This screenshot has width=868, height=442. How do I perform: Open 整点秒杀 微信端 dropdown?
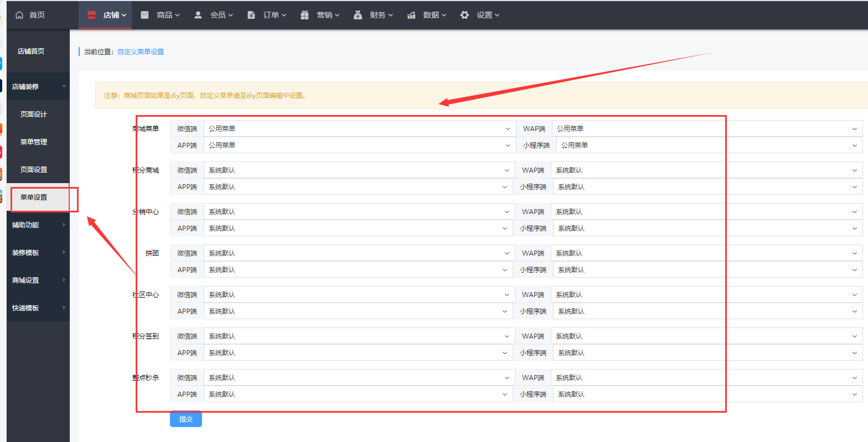[x=359, y=377]
